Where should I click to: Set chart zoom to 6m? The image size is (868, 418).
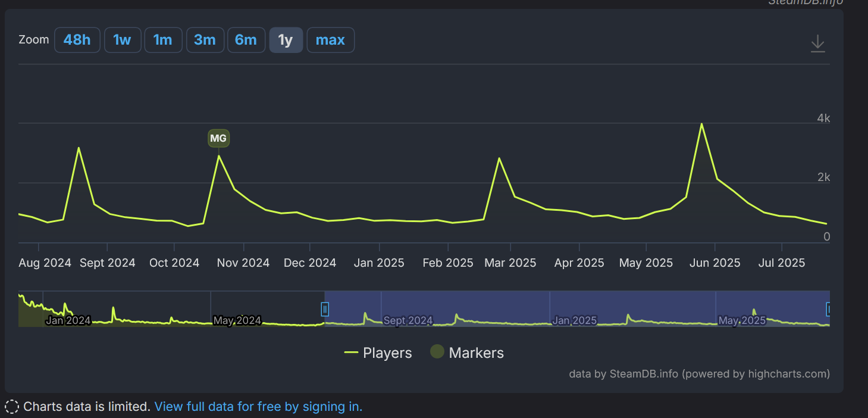point(246,40)
